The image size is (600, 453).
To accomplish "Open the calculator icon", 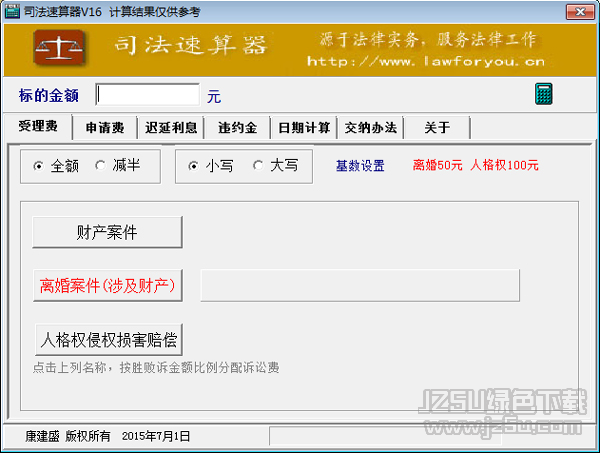I will (543, 94).
